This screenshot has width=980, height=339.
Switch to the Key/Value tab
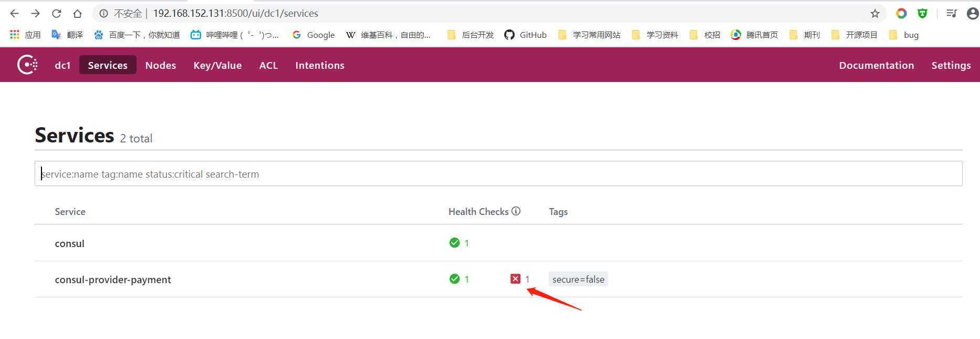217,65
